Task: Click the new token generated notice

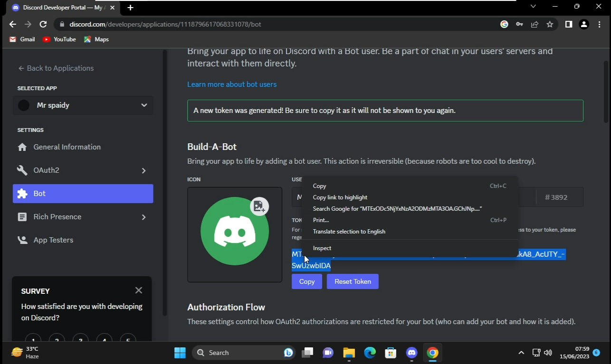Action: 385,111
